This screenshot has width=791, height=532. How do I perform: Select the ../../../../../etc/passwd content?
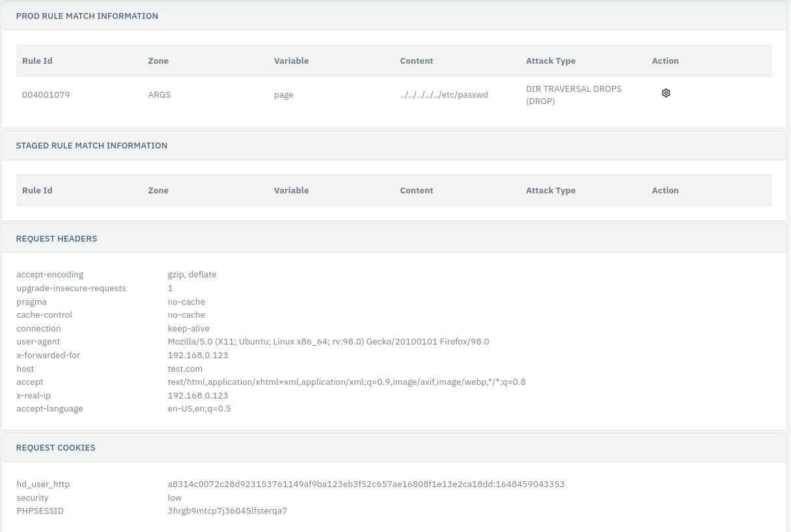pyautogui.click(x=444, y=95)
